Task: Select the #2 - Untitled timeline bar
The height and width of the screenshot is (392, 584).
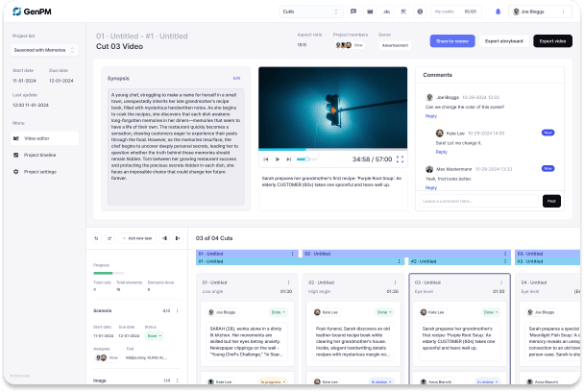Action: [x=459, y=261]
